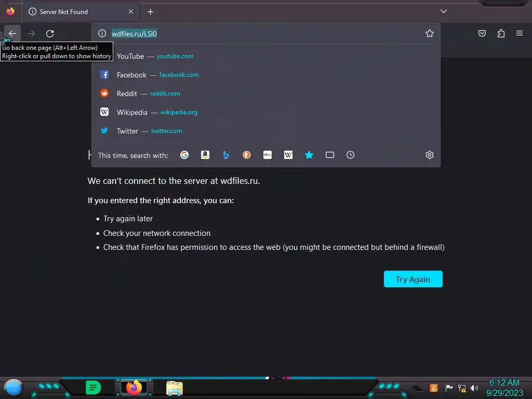Click the orange tray application icon
Image resolution: width=532 pixels, height=399 pixels.
(x=434, y=388)
